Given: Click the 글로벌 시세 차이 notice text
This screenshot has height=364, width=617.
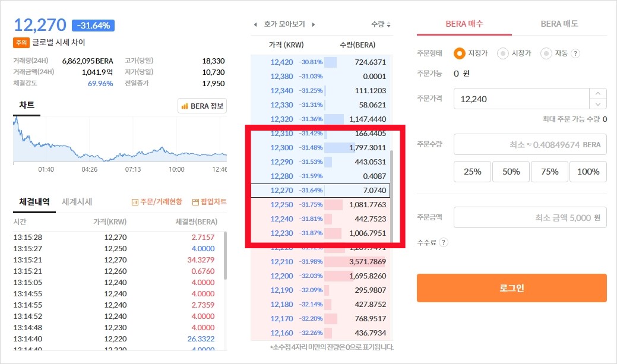Looking at the screenshot, I should point(59,42).
